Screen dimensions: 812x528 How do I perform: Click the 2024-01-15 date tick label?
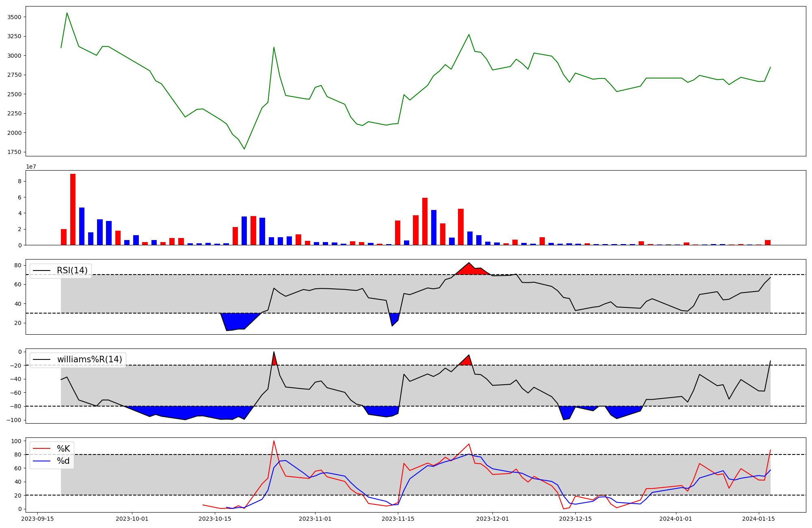758,519
